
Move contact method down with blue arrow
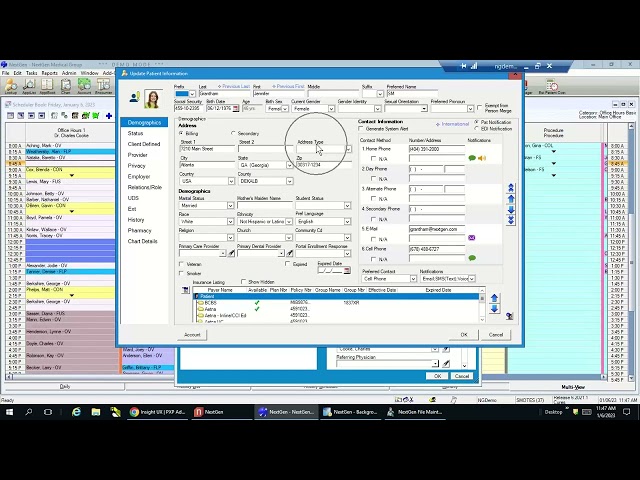point(511,210)
